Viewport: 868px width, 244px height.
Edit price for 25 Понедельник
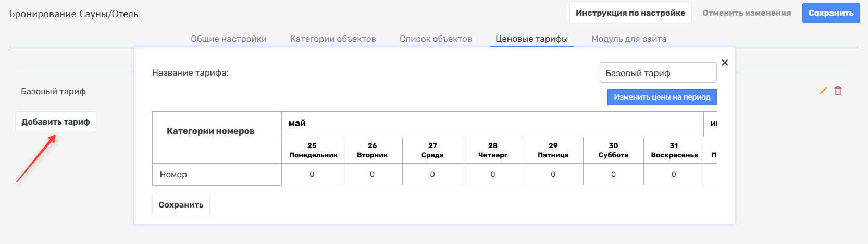pyautogui.click(x=312, y=174)
